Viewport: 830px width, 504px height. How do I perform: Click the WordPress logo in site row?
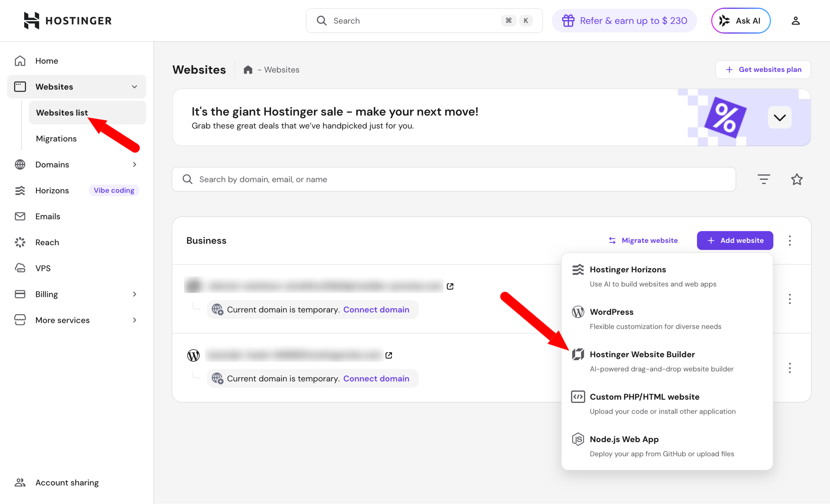[193, 355]
